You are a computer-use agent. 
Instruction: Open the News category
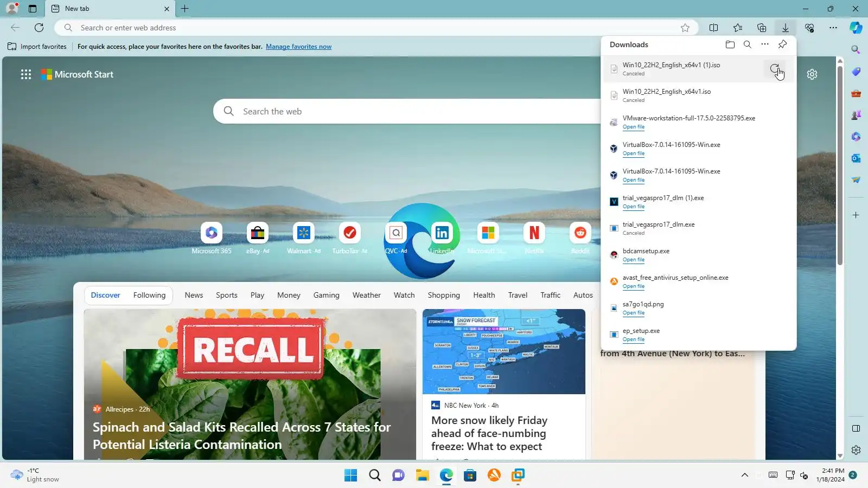pyautogui.click(x=194, y=295)
